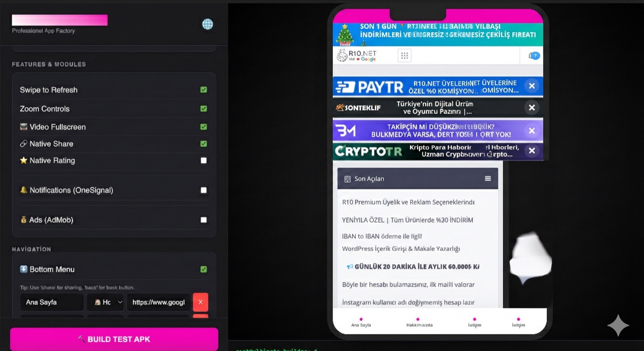Turn on Notifications (OneSignal) checkbox
The height and width of the screenshot is (351, 644).
point(204,190)
